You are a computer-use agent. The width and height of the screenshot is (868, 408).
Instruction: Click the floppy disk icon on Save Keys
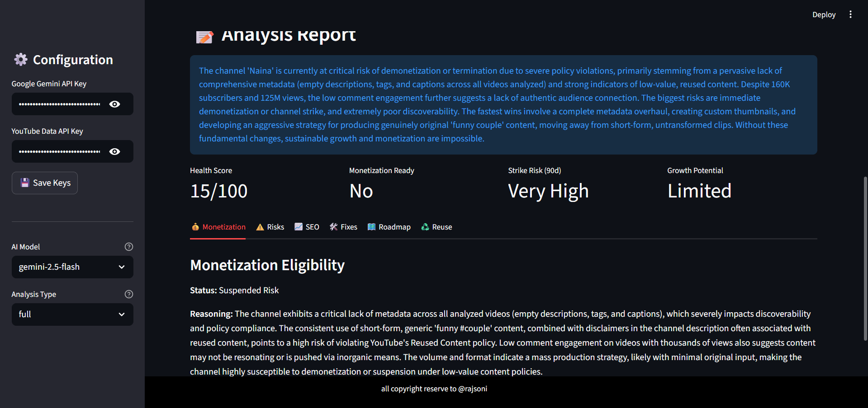click(x=25, y=183)
